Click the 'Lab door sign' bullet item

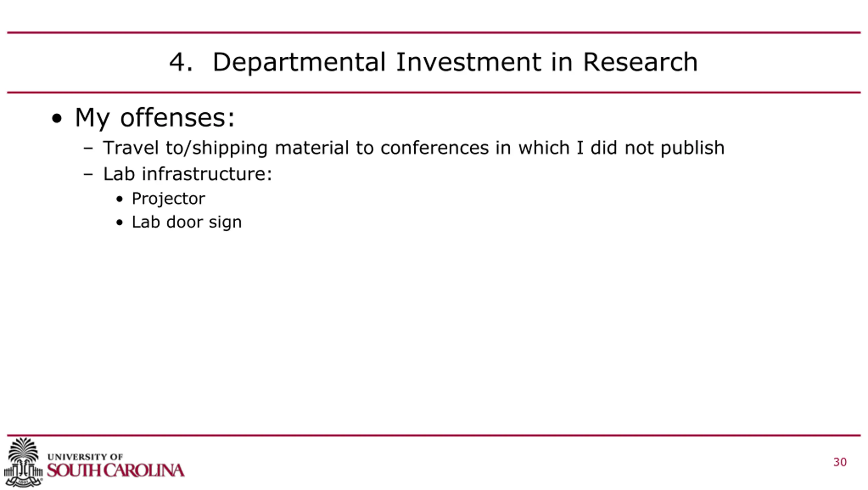pyautogui.click(x=186, y=222)
